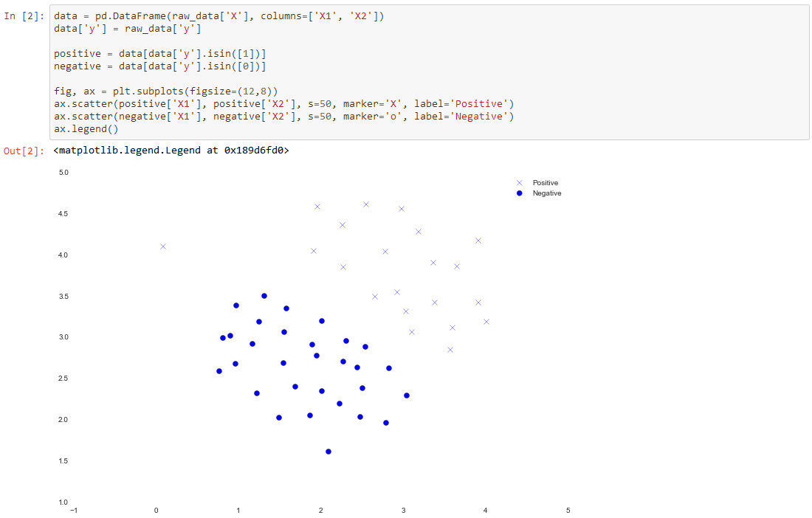Click the ax.scatter line with marker='o'
The width and height of the screenshot is (812, 518).
[x=283, y=117]
